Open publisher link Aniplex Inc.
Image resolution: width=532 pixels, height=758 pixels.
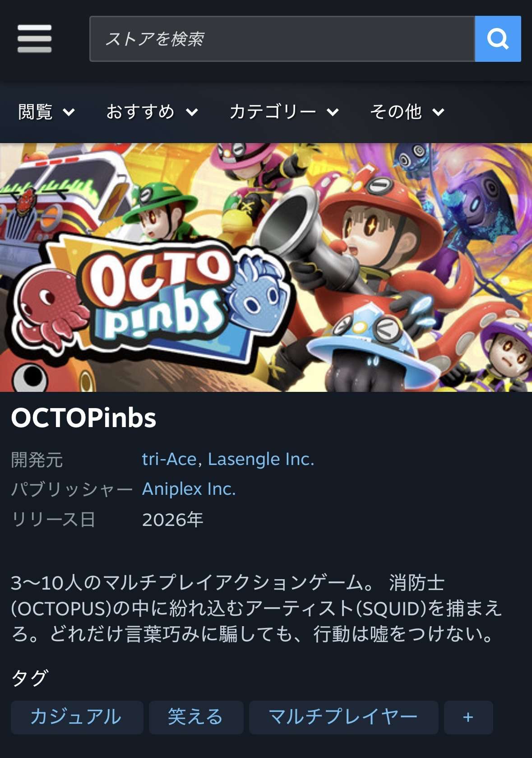[189, 489]
